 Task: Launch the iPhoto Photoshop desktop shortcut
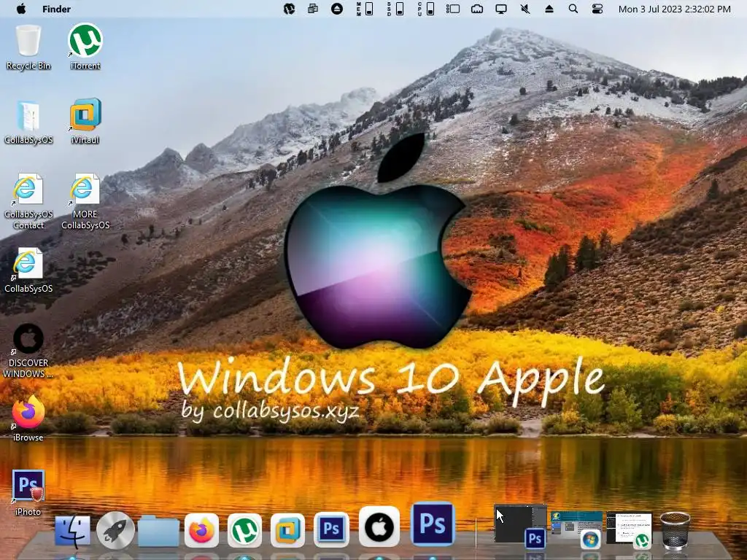28,493
